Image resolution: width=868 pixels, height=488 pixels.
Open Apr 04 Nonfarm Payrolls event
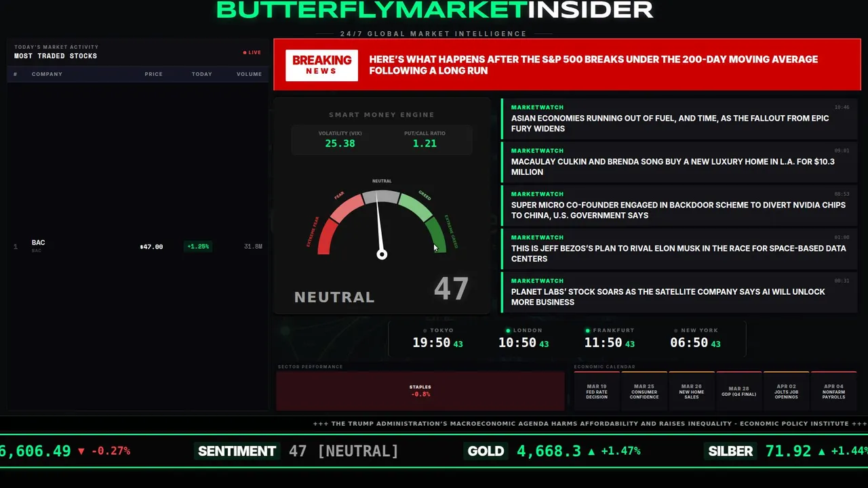[833, 391]
